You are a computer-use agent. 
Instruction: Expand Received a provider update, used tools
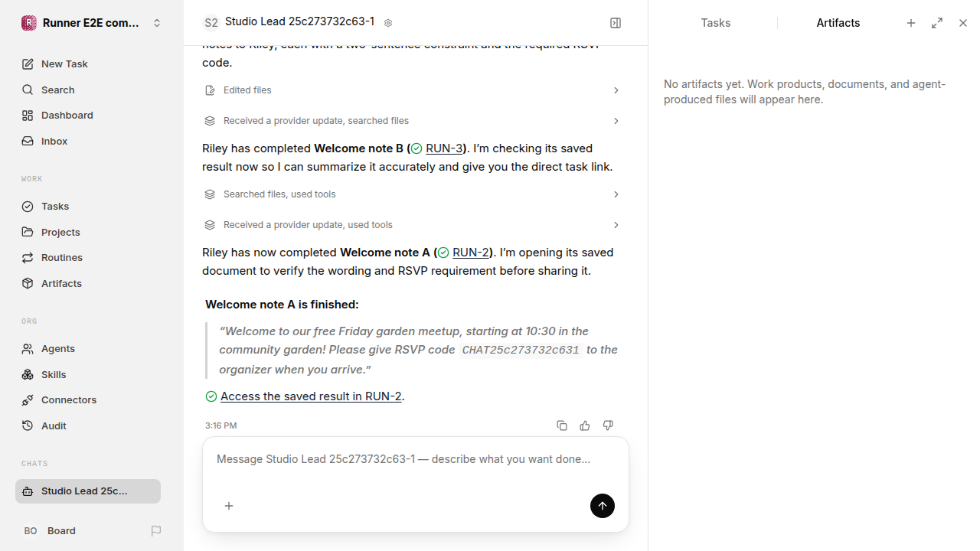(413, 225)
